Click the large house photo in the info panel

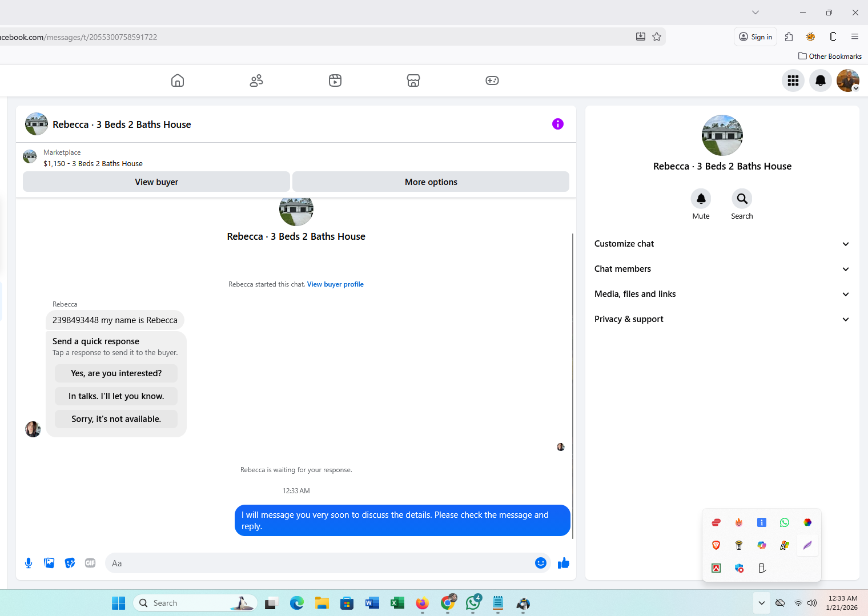(722, 135)
